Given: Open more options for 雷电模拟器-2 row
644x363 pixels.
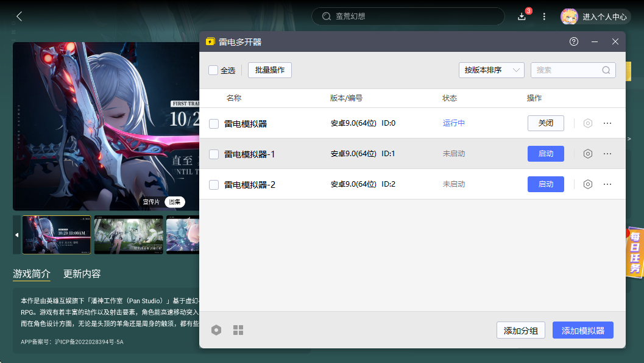Looking at the screenshot, I should pyautogui.click(x=607, y=184).
